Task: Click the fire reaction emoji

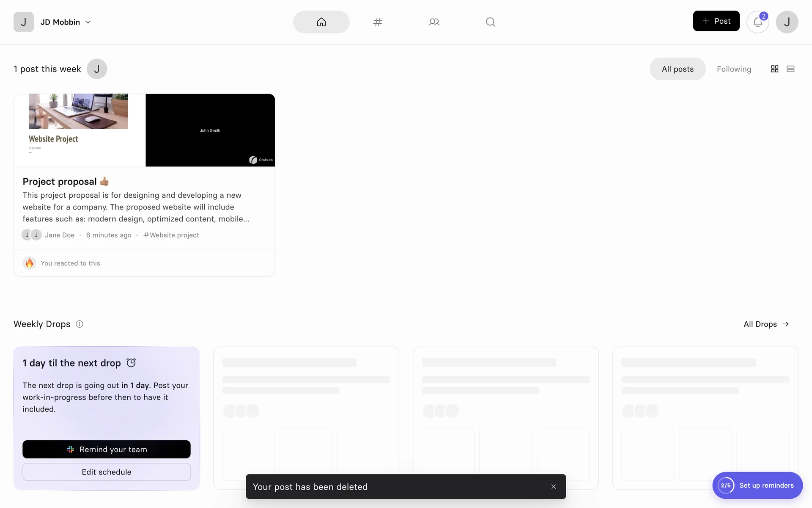Action: (29, 263)
